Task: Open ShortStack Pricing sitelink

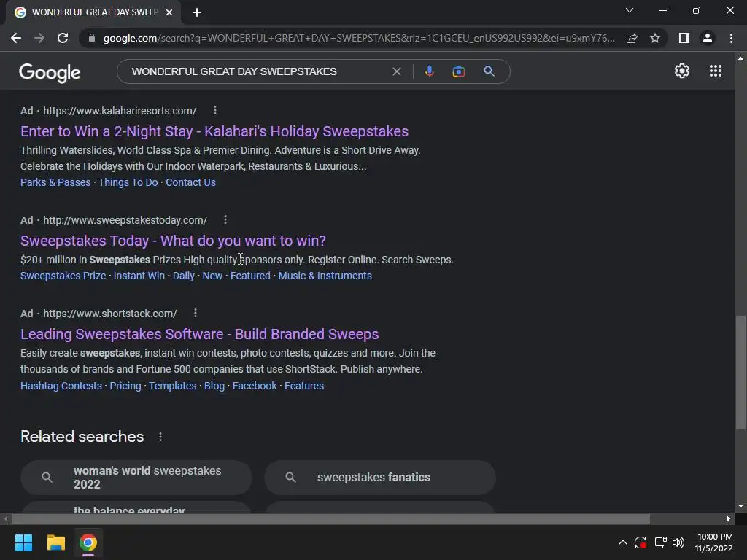Action: [125, 386]
